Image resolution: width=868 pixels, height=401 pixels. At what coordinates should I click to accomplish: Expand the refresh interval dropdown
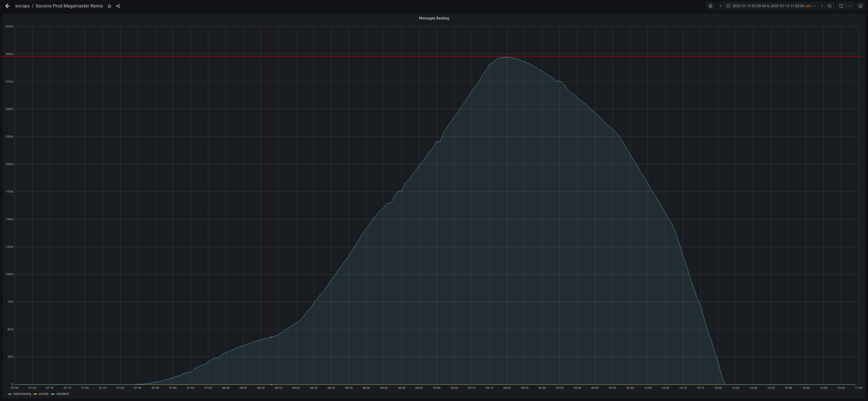(850, 6)
